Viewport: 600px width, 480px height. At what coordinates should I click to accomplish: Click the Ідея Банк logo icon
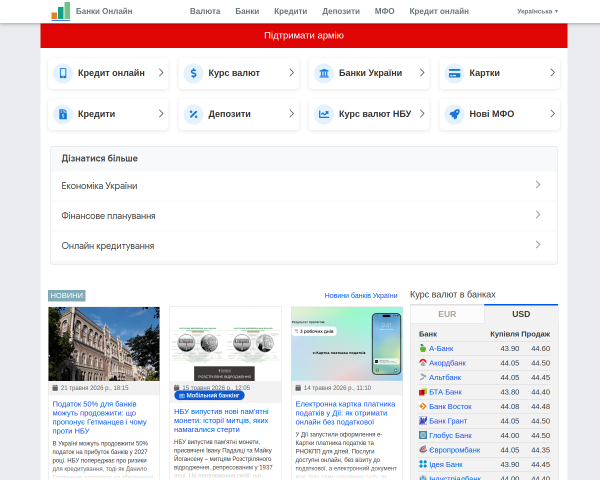422,464
